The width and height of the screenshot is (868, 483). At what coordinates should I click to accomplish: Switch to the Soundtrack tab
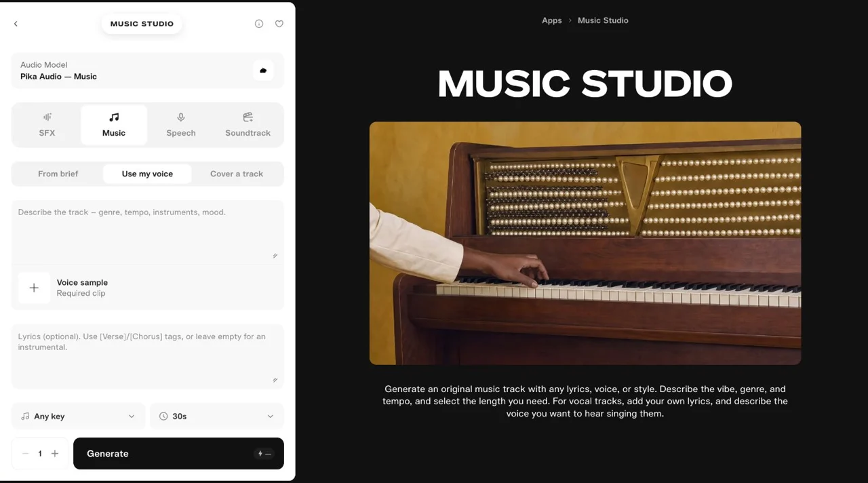[248, 125]
